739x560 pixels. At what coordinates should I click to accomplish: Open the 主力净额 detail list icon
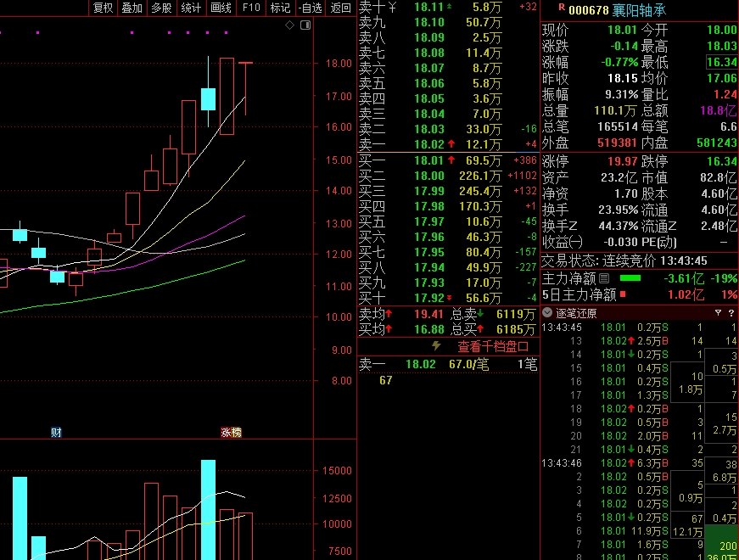coord(604,277)
